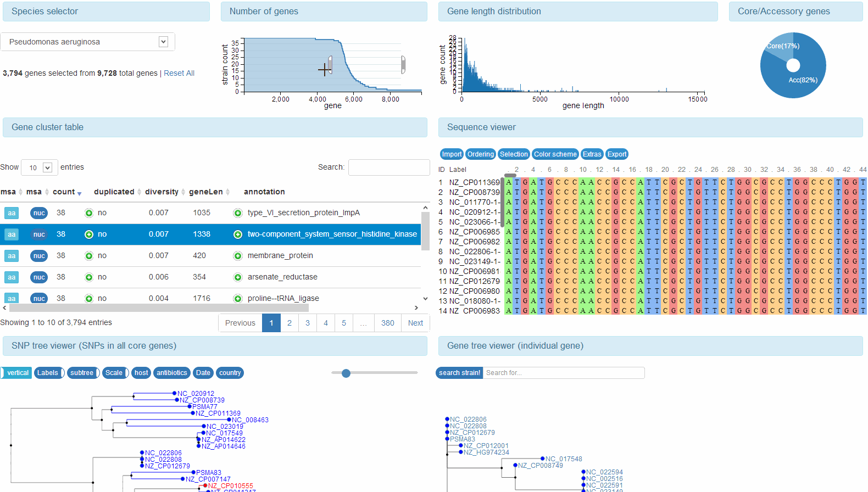Image resolution: width=868 pixels, height=492 pixels.
Task: Toggle antibiotics metadata coloring
Action: pos(172,373)
